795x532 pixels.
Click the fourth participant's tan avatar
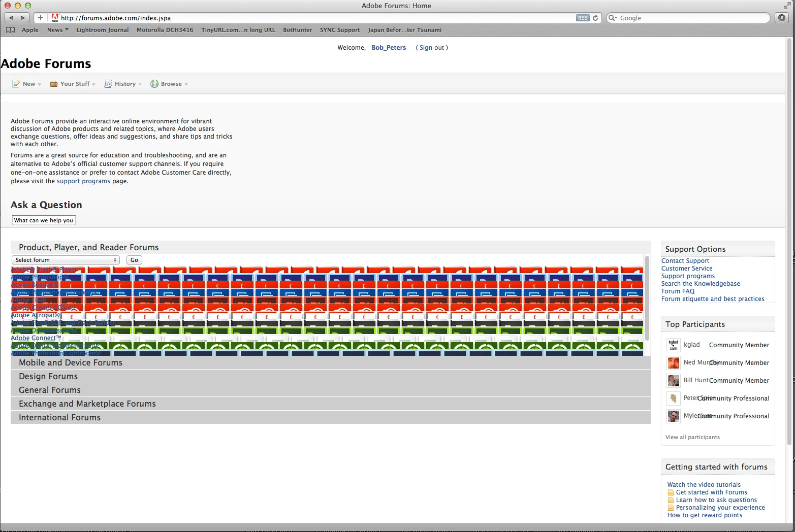point(674,398)
